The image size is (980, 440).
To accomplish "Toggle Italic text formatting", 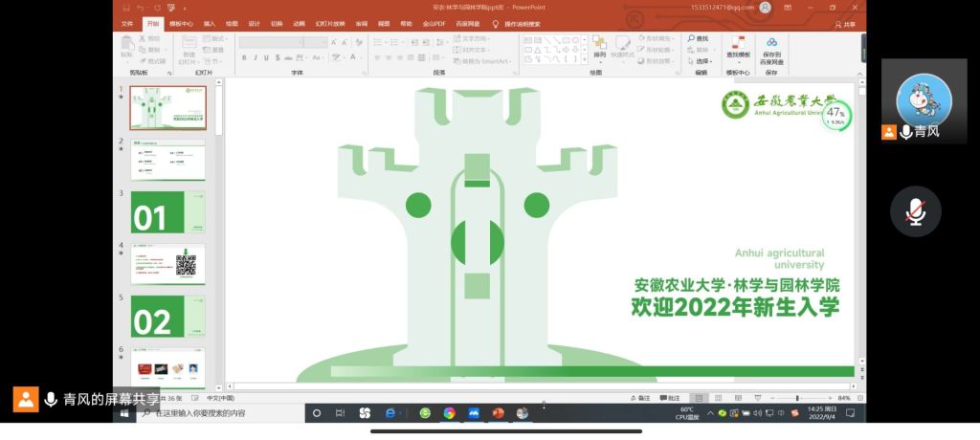I will pyautogui.click(x=256, y=58).
